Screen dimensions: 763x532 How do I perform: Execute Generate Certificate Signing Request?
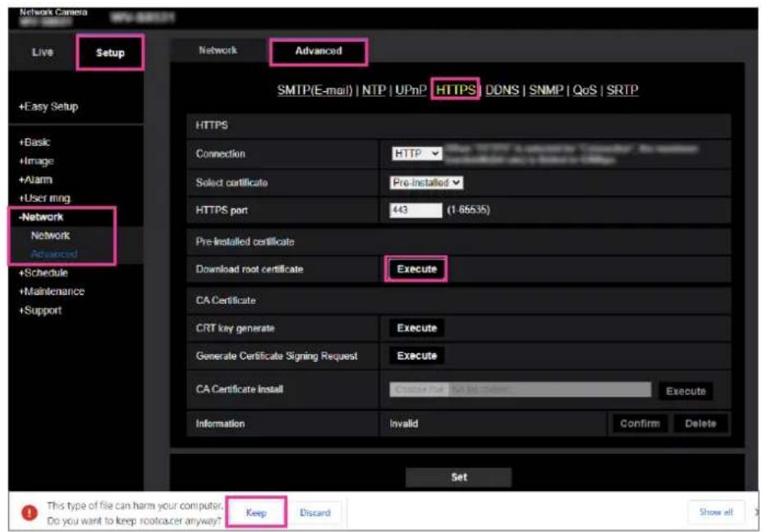tap(416, 355)
